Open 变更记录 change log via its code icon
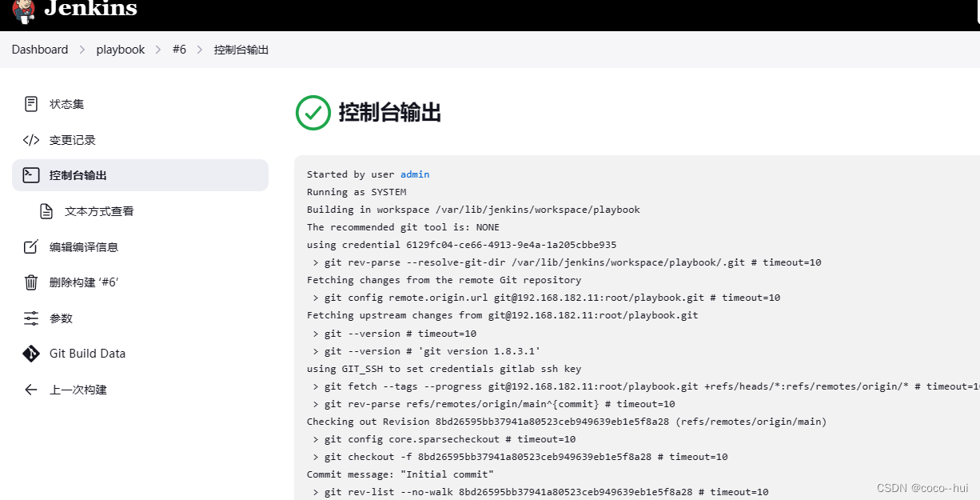This screenshot has height=500, width=980. [x=30, y=139]
